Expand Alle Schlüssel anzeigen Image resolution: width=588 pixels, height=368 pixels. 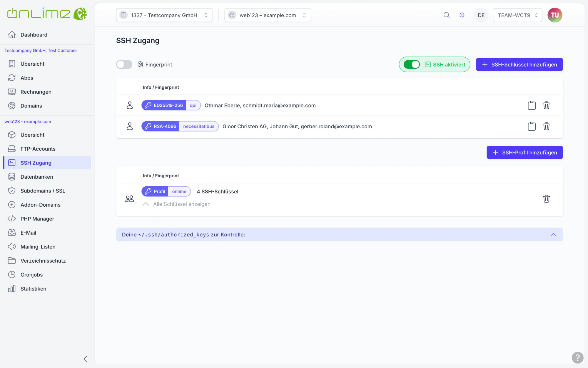tap(177, 204)
